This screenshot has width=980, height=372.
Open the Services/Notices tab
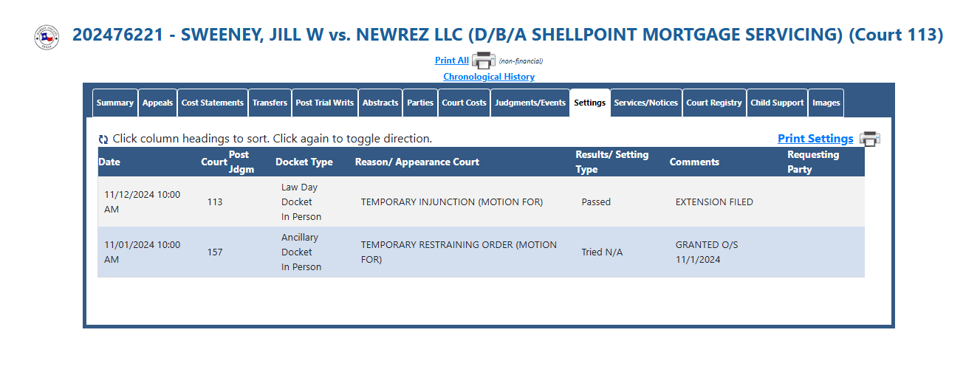click(x=646, y=103)
